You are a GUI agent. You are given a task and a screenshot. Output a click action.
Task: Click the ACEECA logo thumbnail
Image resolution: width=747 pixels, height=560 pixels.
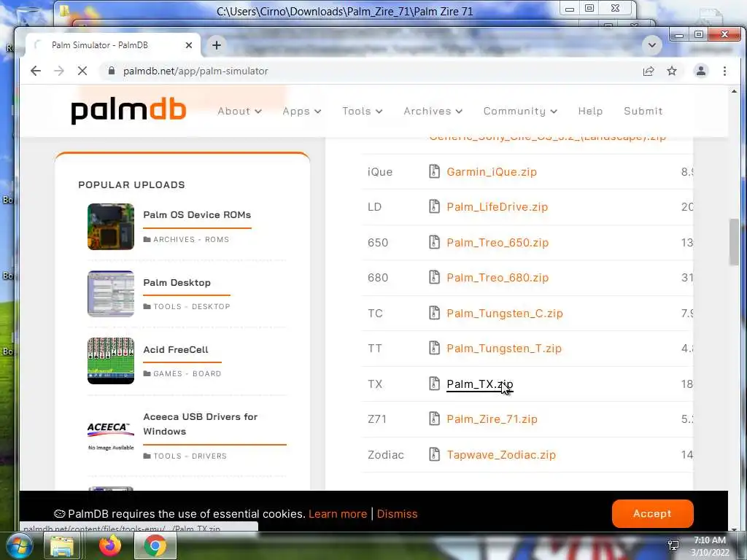(111, 435)
